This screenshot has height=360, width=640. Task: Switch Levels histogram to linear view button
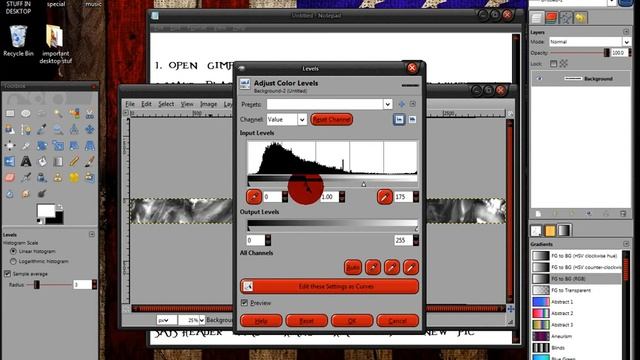399,119
